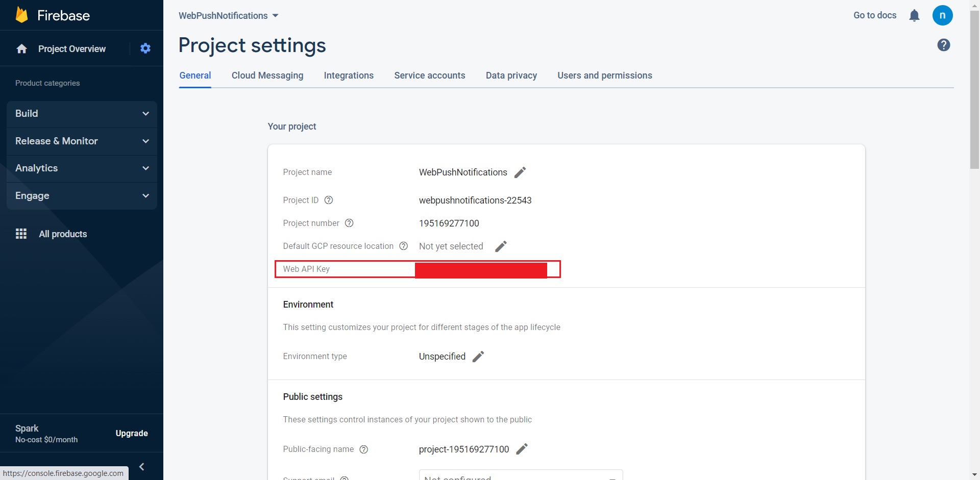Switch to the Data privacy tab
Screen dimensions: 980x480
tap(511, 75)
